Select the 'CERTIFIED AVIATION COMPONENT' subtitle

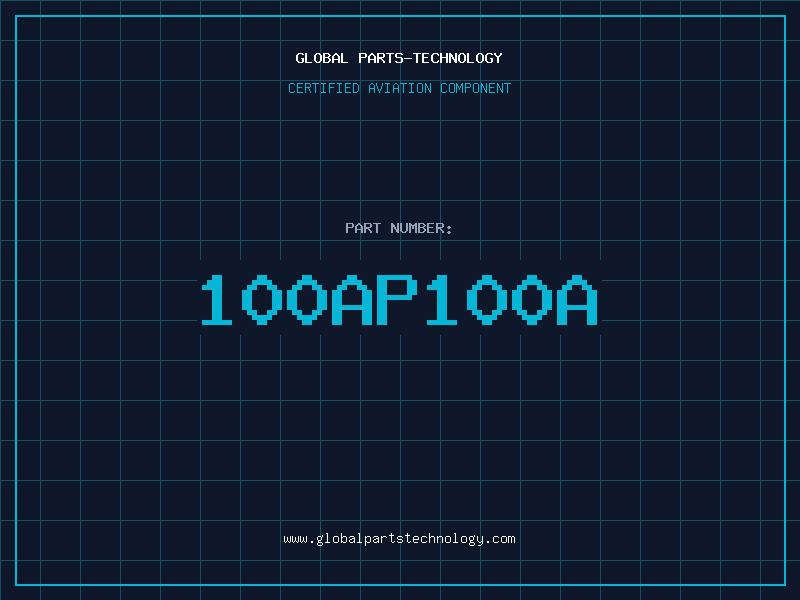(x=399, y=88)
